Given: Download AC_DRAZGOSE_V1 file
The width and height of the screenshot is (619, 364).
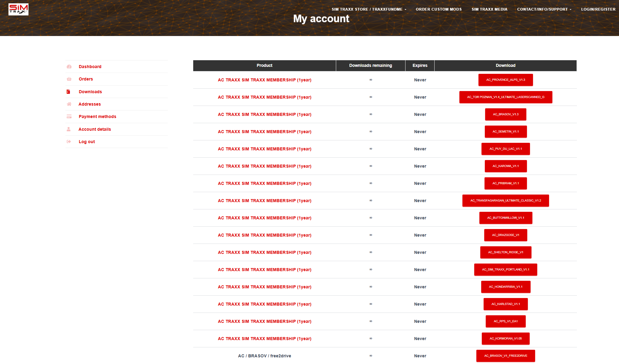Looking at the screenshot, I should (506, 235).
